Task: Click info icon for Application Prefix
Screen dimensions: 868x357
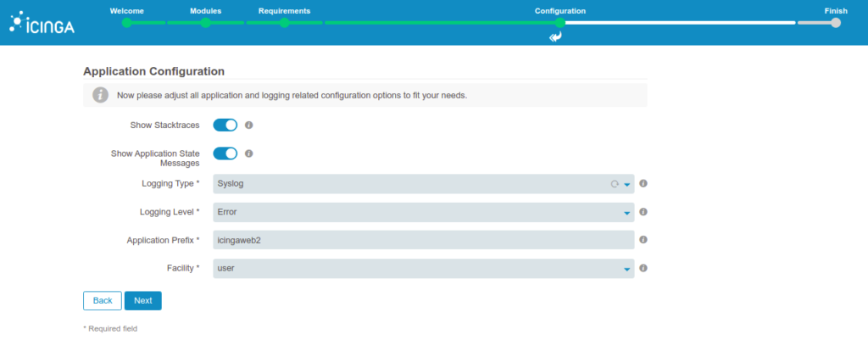Action: 643,240
